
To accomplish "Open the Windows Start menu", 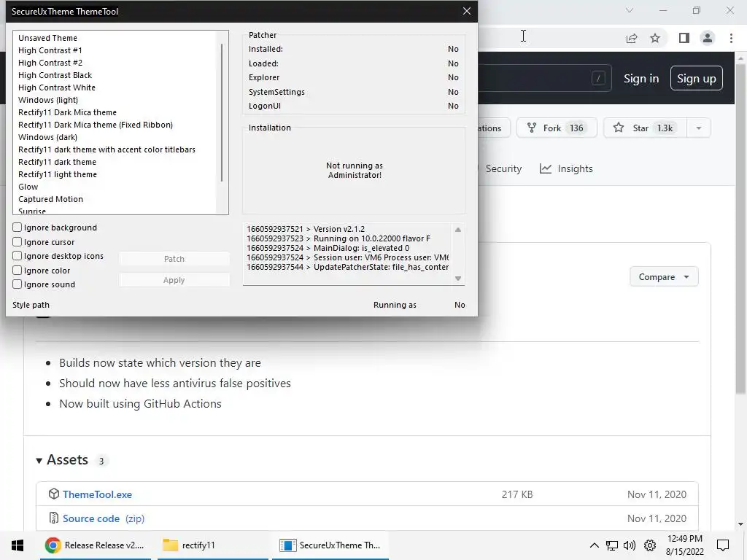I will pos(18,545).
